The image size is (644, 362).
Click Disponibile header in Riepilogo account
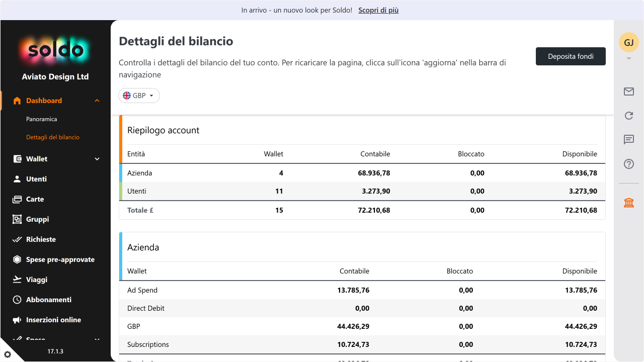(x=580, y=154)
